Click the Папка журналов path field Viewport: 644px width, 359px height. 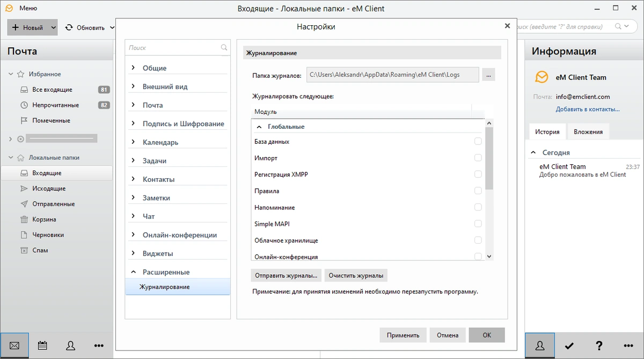[x=392, y=75]
